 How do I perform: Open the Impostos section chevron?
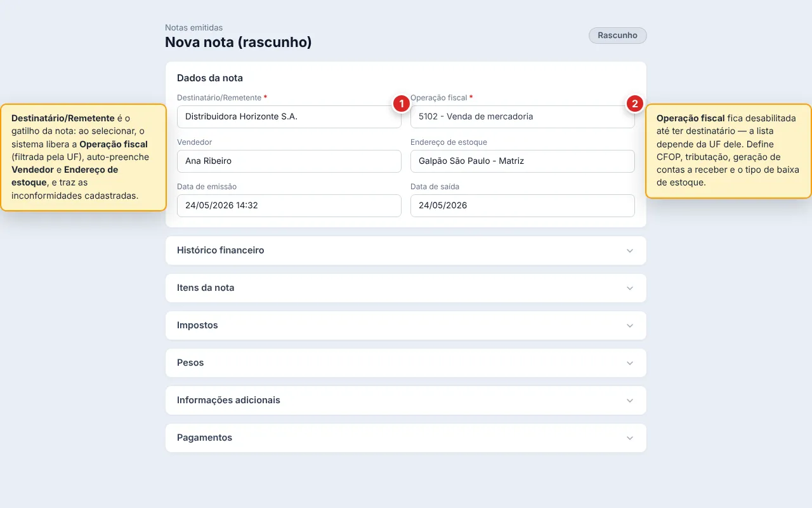click(630, 326)
